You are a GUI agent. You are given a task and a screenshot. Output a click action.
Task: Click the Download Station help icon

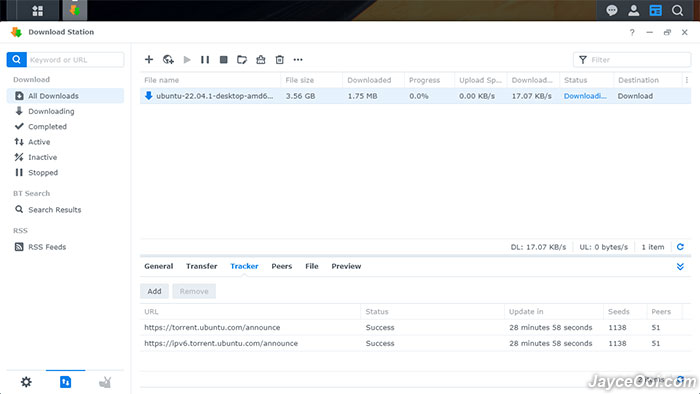632,32
